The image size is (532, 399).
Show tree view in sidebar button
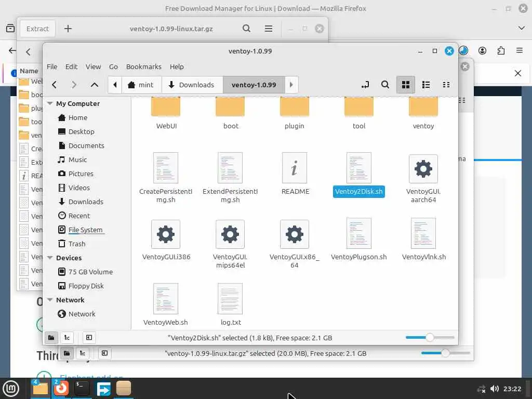[67, 338]
